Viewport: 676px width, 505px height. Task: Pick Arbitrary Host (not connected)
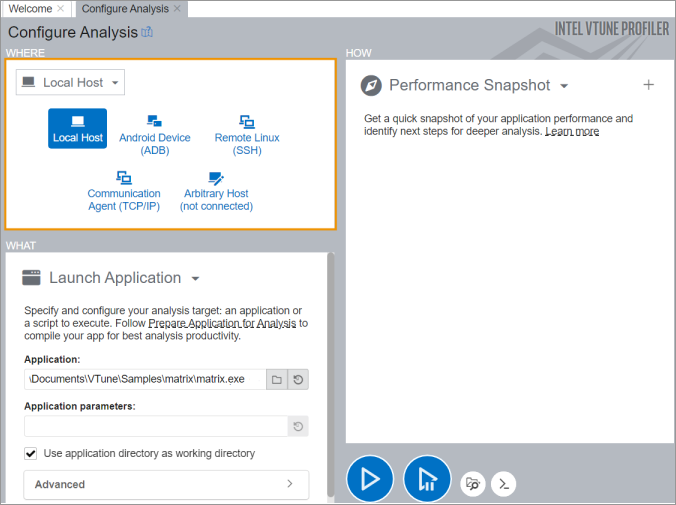point(216,192)
